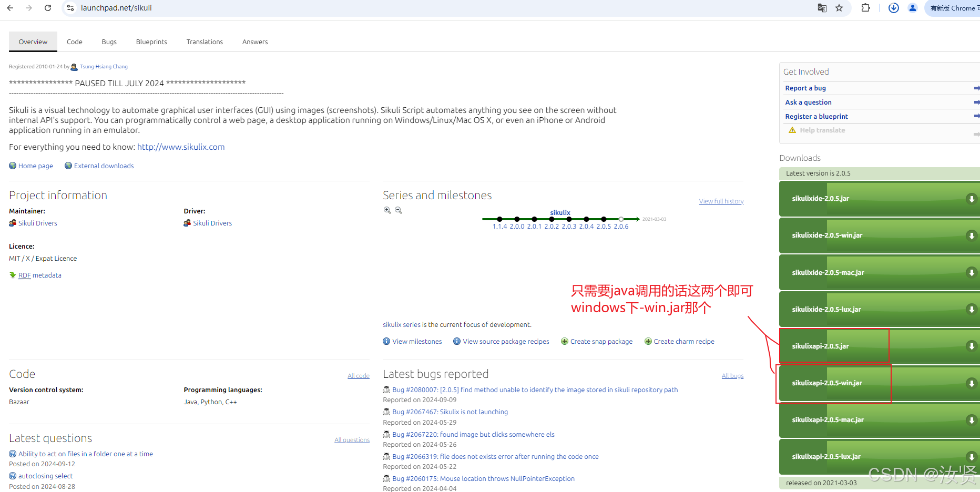Open the All bugs link
980x492 pixels.
(732, 376)
